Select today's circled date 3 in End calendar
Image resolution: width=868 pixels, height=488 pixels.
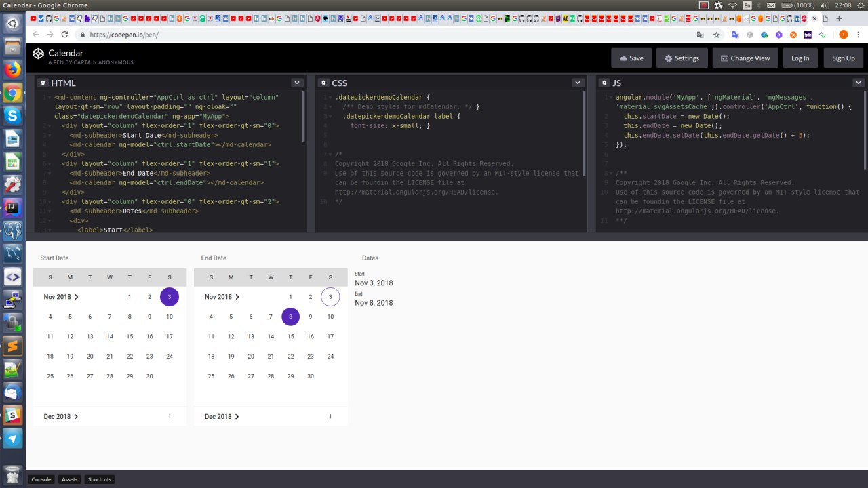tap(330, 297)
